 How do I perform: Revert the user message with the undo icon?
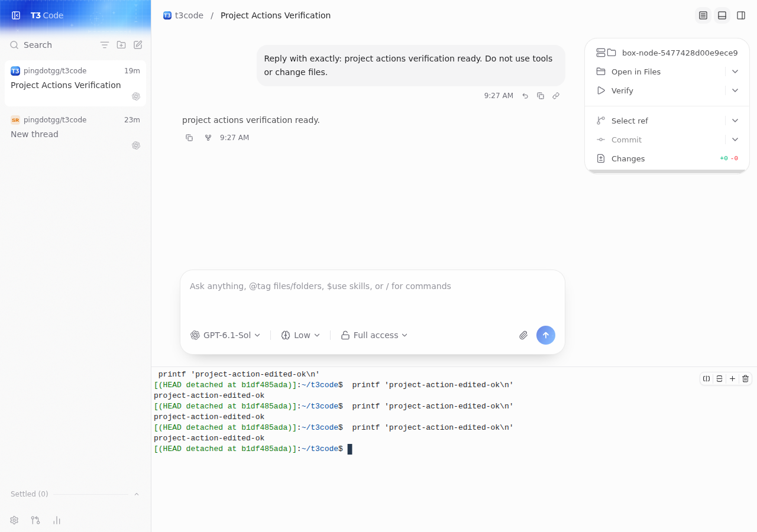525,96
